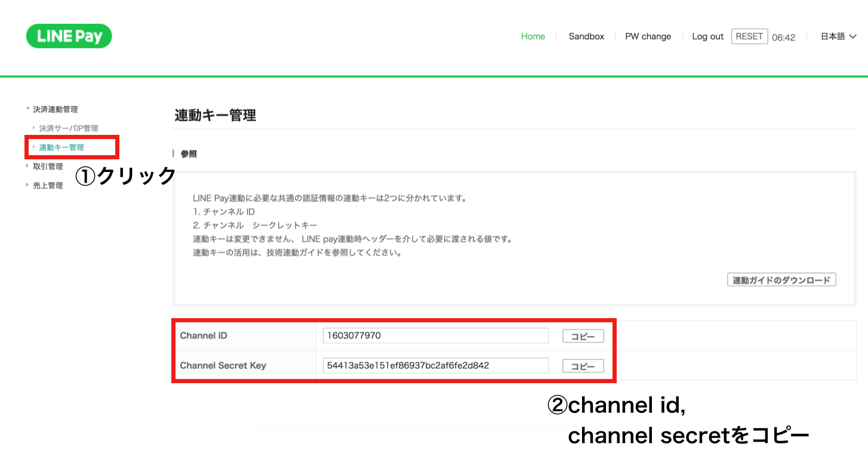Copy the Channel ID value
This screenshot has width=868, height=456.
point(582,335)
